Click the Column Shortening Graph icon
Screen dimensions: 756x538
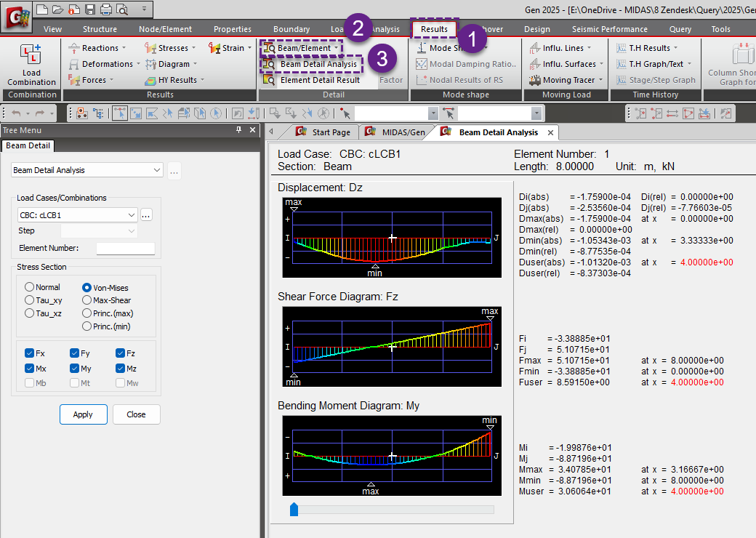(742, 54)
